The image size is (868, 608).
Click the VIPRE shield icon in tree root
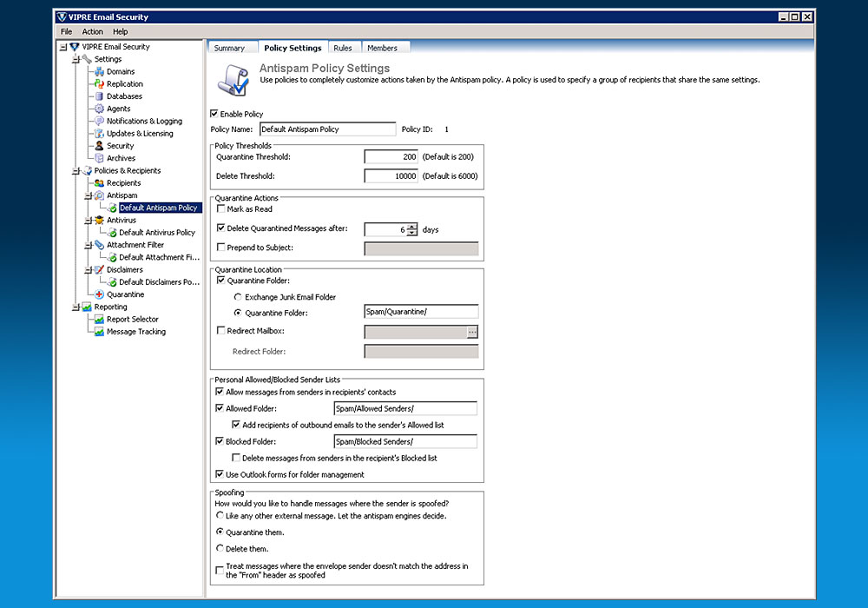click(x=74, y=47)
